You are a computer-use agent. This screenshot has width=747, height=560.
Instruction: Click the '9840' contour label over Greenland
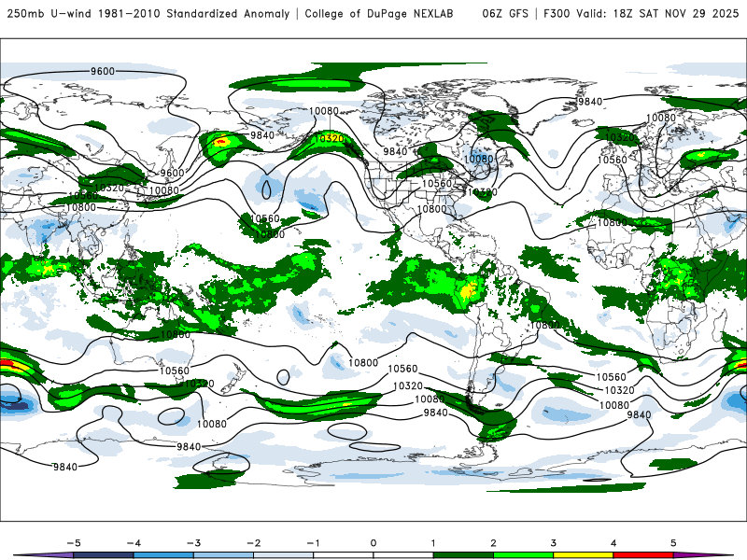click(x=590, y=102)
